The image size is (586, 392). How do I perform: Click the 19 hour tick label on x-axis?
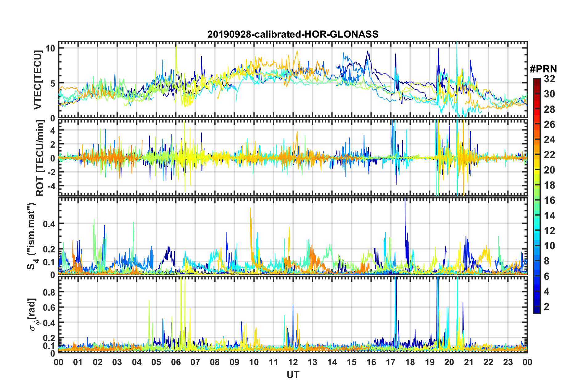[430, 362]
